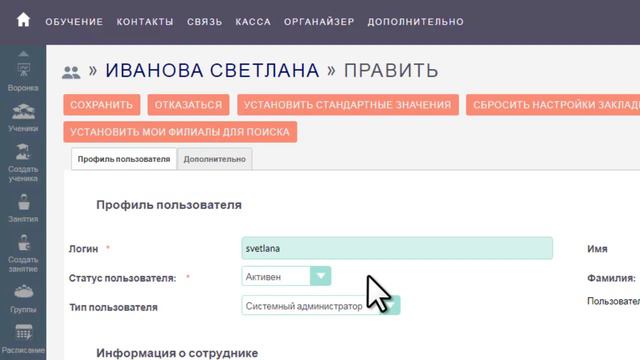Click Установить мои филиалы для поиска
Screen dimensions: 640x360
[180, 132]
